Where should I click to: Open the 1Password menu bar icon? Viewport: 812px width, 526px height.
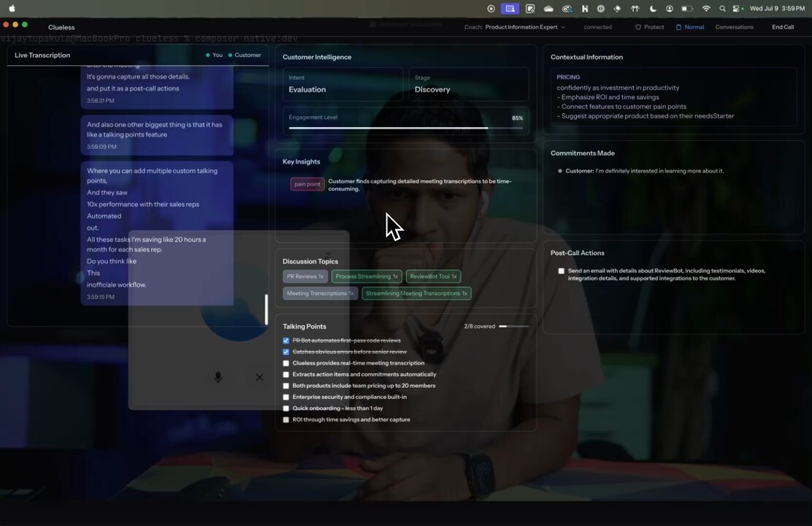click(x=601, y=8)
